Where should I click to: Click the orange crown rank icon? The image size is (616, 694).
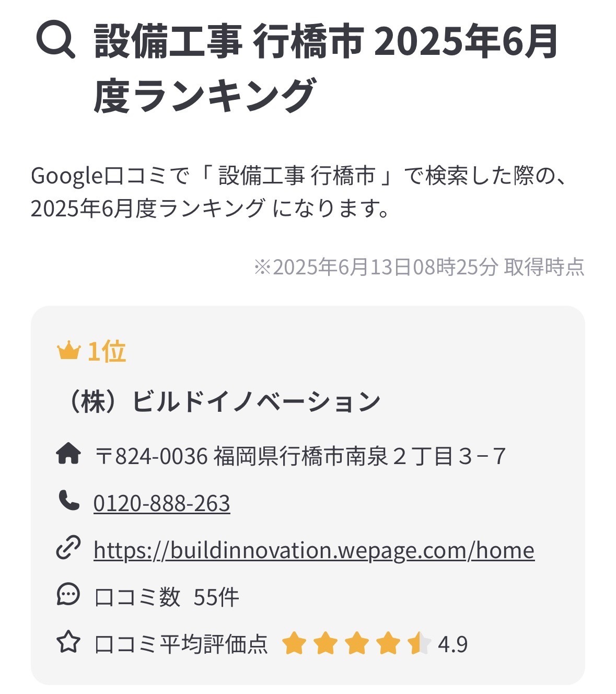tap(68, 351)
